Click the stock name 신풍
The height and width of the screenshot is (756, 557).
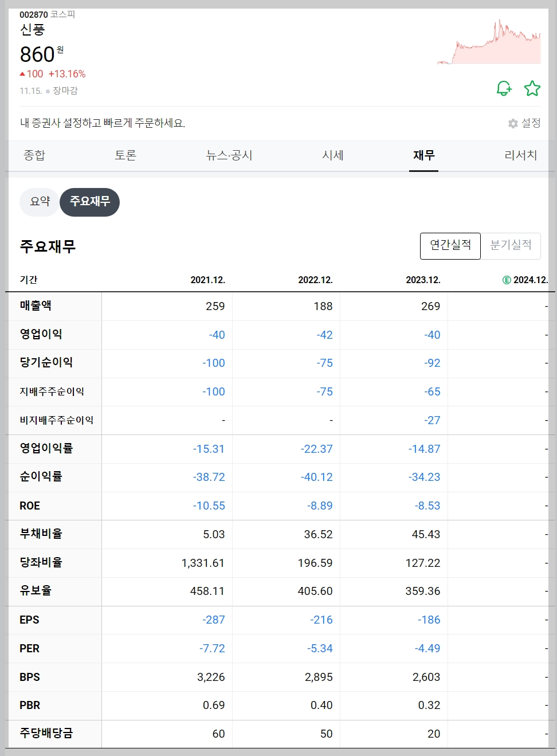pyautogui.click(x=32, y=29)
